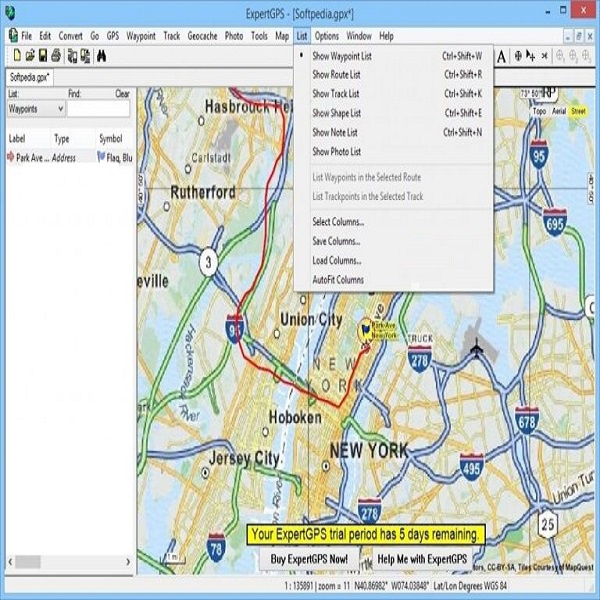Open the Waypoints list type dropdown
The height and width of the screenshot is (600, 600).
coord(36,109)
